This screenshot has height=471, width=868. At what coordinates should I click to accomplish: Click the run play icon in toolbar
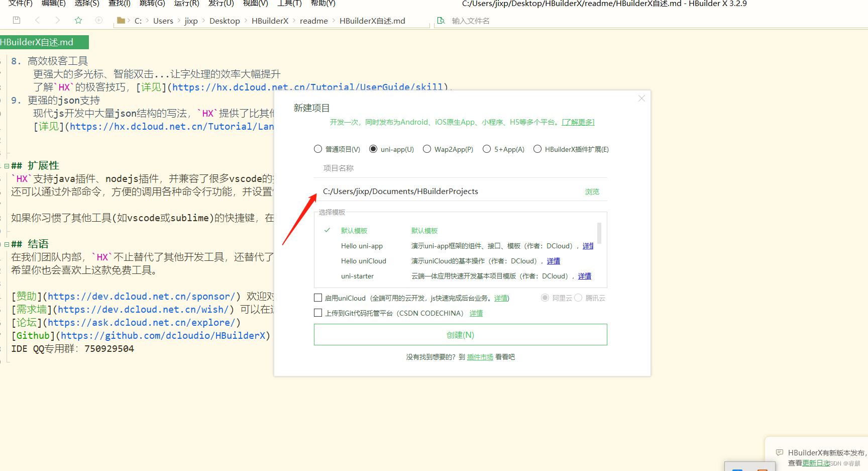(99, 20)
